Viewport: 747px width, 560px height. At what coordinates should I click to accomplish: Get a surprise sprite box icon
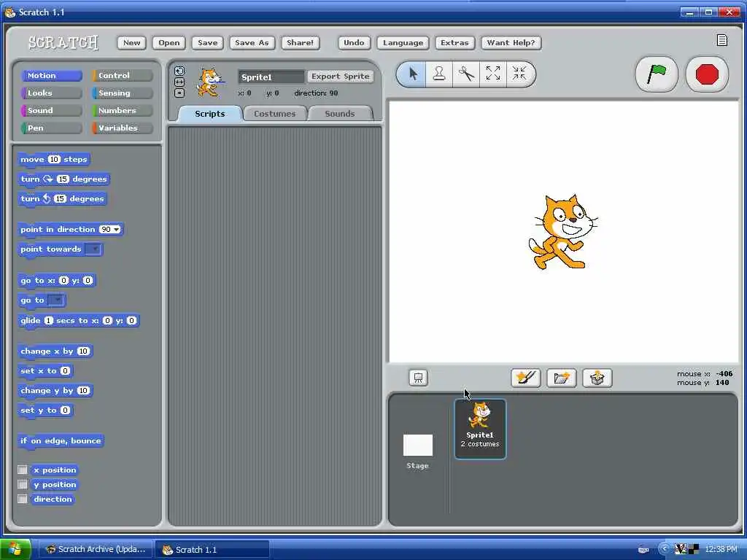pos(597,378)
